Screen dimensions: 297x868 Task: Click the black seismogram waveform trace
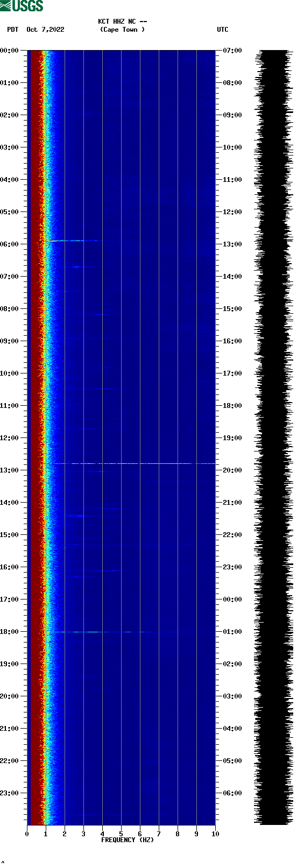(x=274, y=437)
